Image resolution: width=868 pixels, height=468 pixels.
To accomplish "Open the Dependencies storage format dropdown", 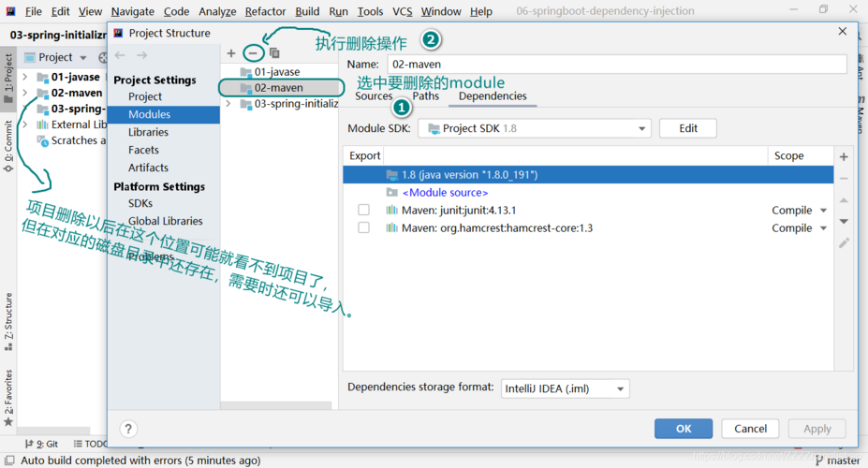I will coord(566,388).
